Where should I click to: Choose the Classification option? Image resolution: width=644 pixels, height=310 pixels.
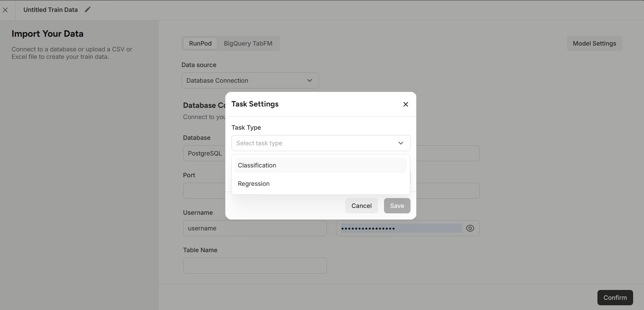320,165
